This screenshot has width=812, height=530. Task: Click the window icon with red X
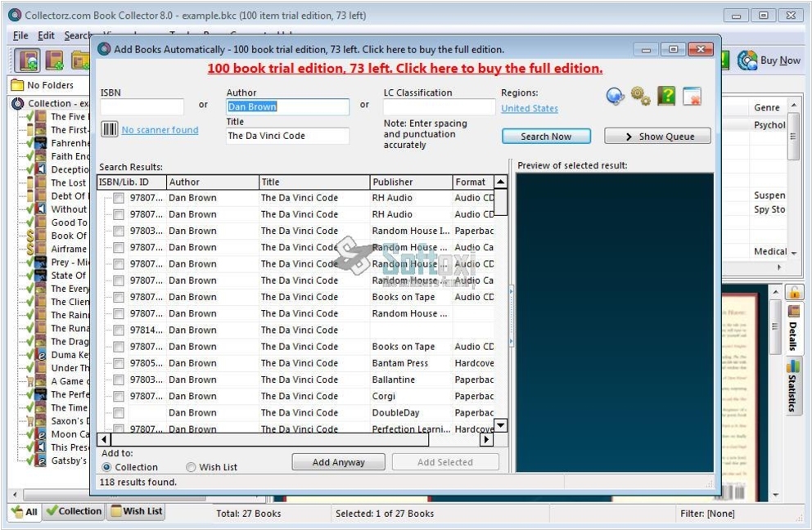[692, 97]
